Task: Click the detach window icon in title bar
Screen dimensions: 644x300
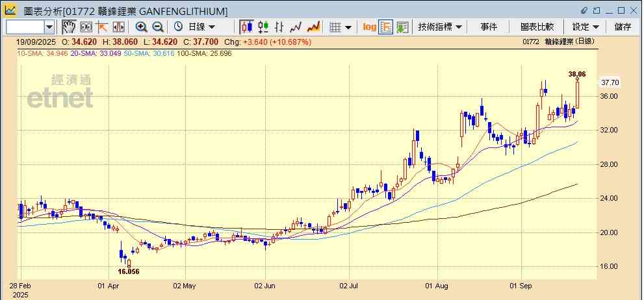Action: [597, 10]
